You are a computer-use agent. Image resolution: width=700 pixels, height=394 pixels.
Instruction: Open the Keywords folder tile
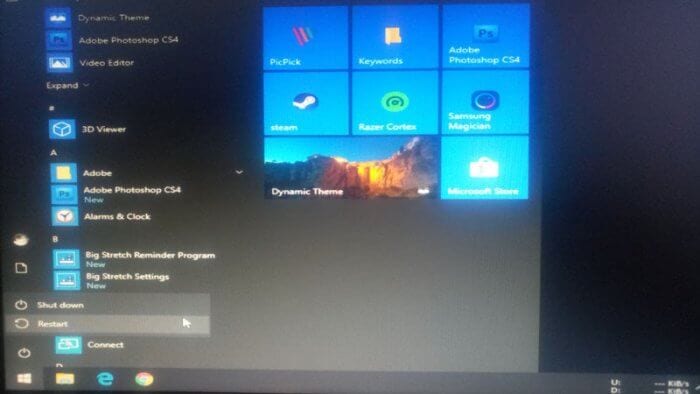pyautogui.click(x=395, y=37)
